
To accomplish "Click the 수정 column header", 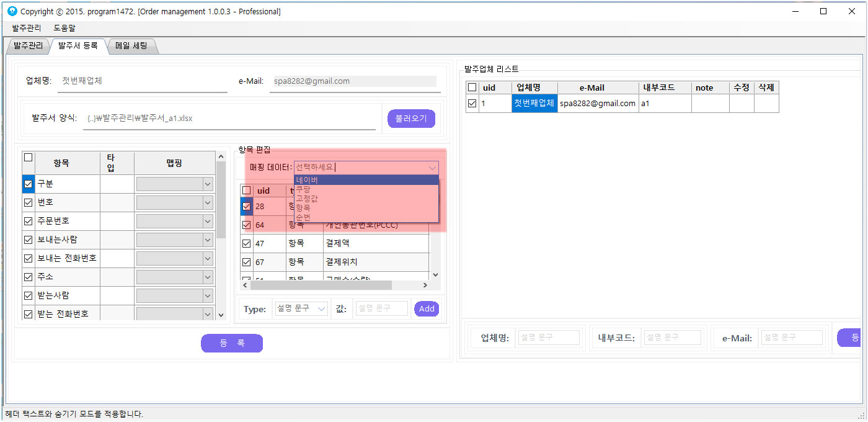I will point(742,88).
